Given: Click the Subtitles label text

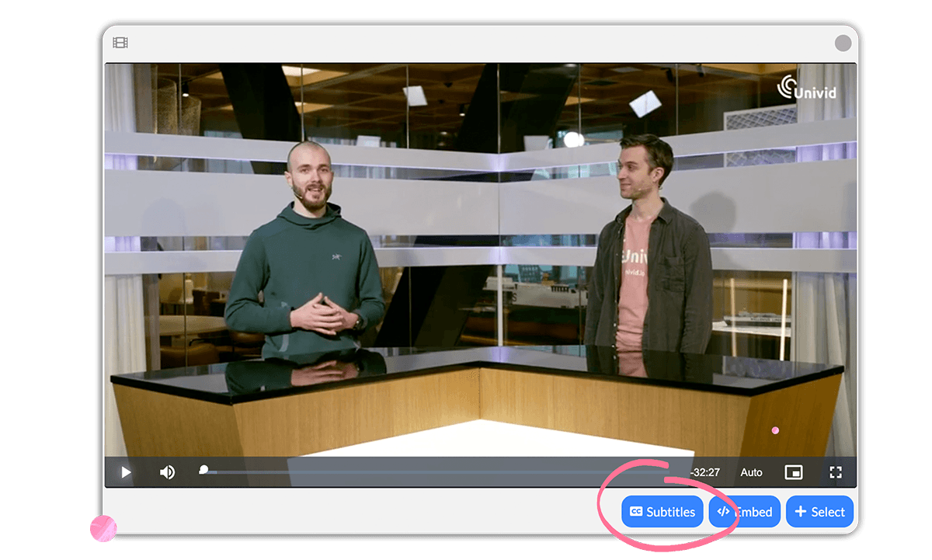Looking at the screenshot, I should [671, 512].
